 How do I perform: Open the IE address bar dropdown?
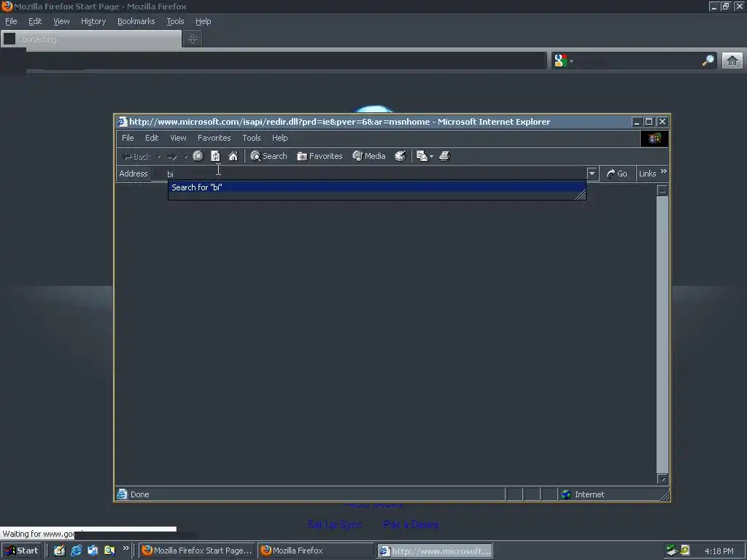pyautogui.click(x=592, y=174)
